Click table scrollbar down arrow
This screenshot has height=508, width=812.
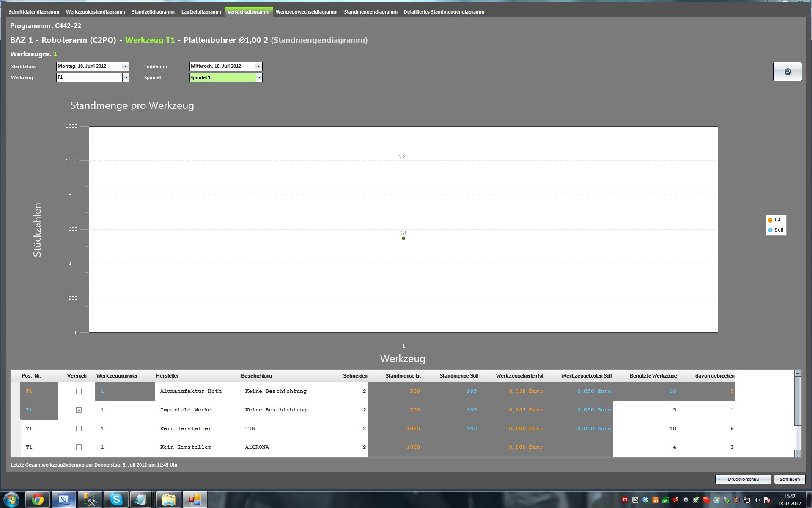point(798,453)
